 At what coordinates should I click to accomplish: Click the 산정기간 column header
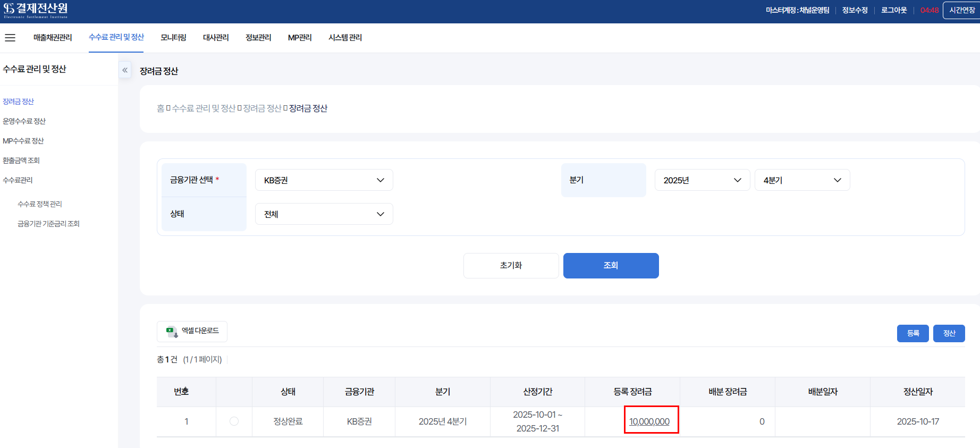coord(538,392)
